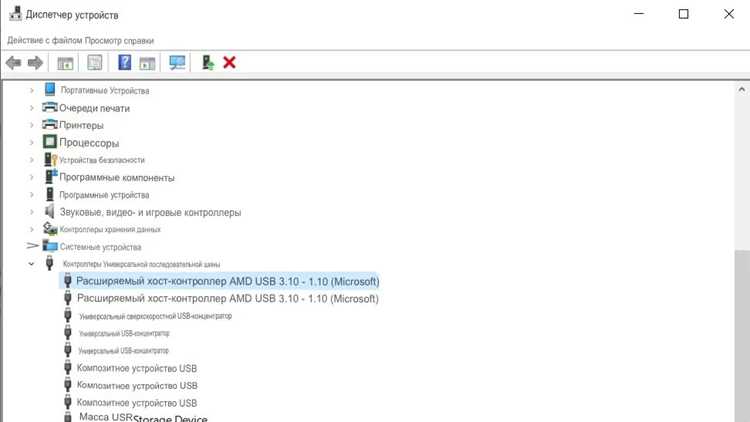Minimize the Диспетчер устройств window
750x422 pixels.
pos(639,13)
